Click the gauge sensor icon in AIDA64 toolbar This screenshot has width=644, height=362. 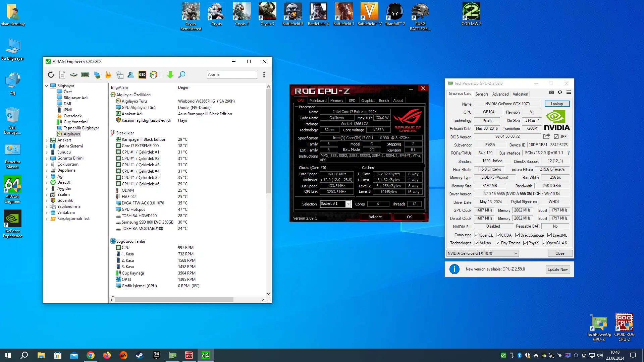point(154,75)
